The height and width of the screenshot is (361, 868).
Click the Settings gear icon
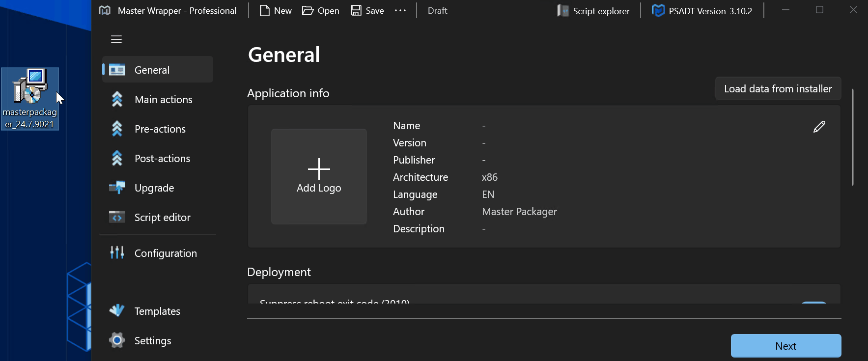pyautogui.click(x=117, y=340)
